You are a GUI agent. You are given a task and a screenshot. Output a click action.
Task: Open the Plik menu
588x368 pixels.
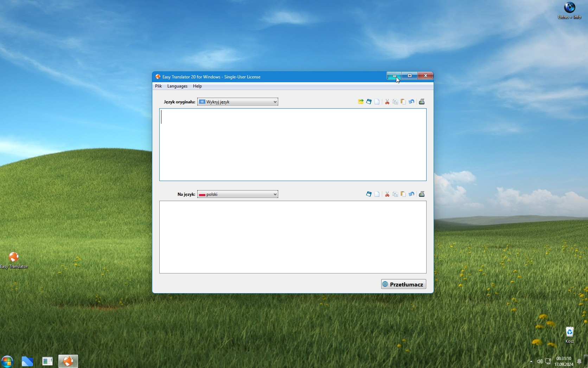(159, 86)
